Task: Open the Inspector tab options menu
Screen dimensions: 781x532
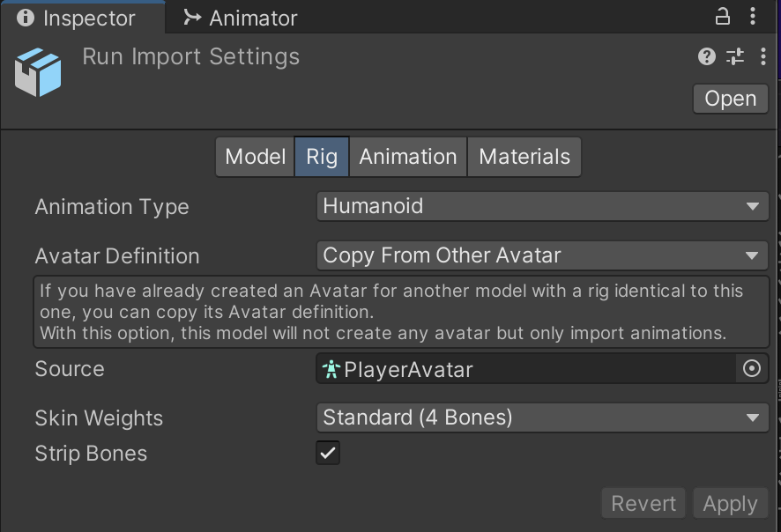Action: tap(753, 17)
